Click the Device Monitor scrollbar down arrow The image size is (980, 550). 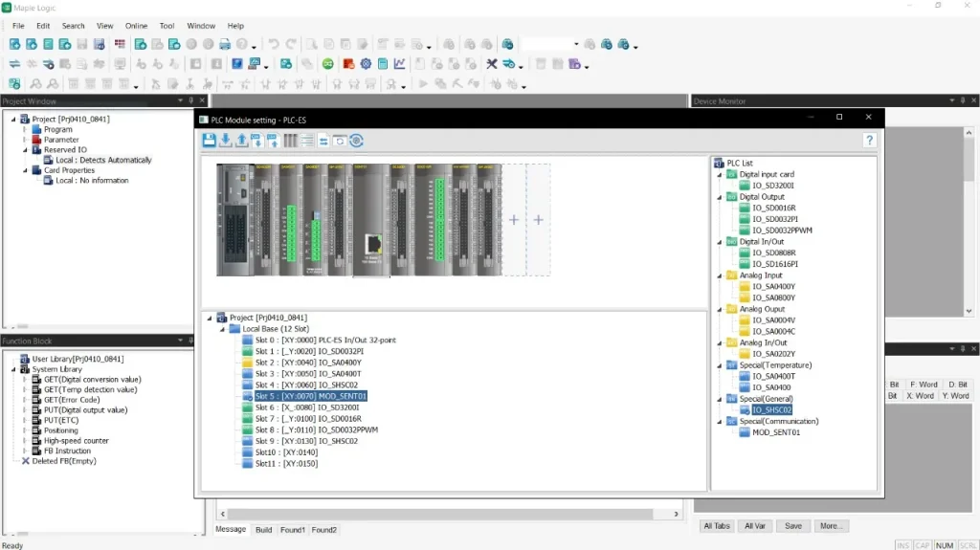point(969,311)
